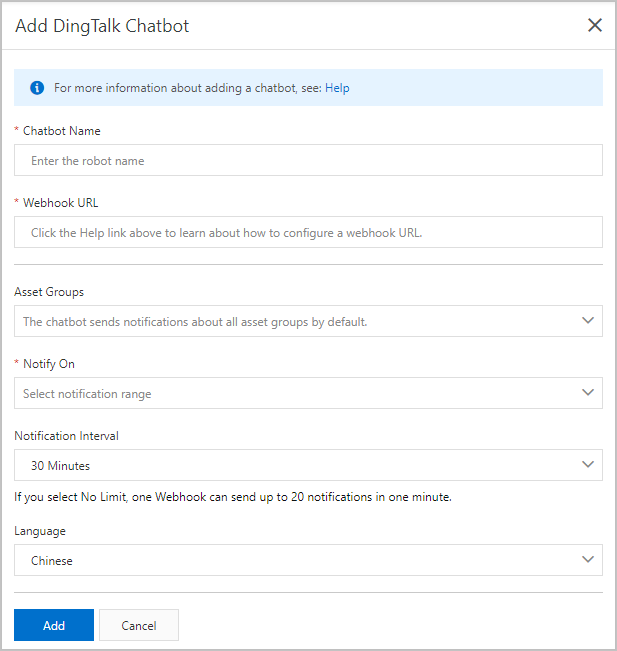Expand the Asset Groups chevron arrow
The height and width of the screenshot is (651, 617).
[x=587, y=321]
